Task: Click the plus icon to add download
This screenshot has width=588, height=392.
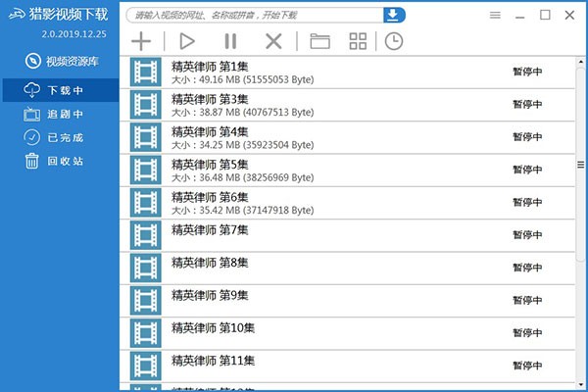Action: click(x=142, y=41)
